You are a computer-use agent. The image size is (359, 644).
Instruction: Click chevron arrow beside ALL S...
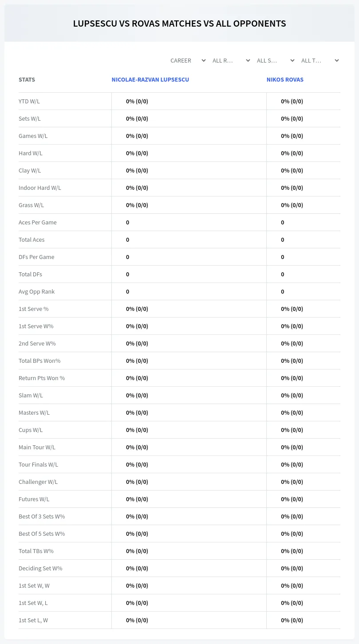click(x=292, y=61)
